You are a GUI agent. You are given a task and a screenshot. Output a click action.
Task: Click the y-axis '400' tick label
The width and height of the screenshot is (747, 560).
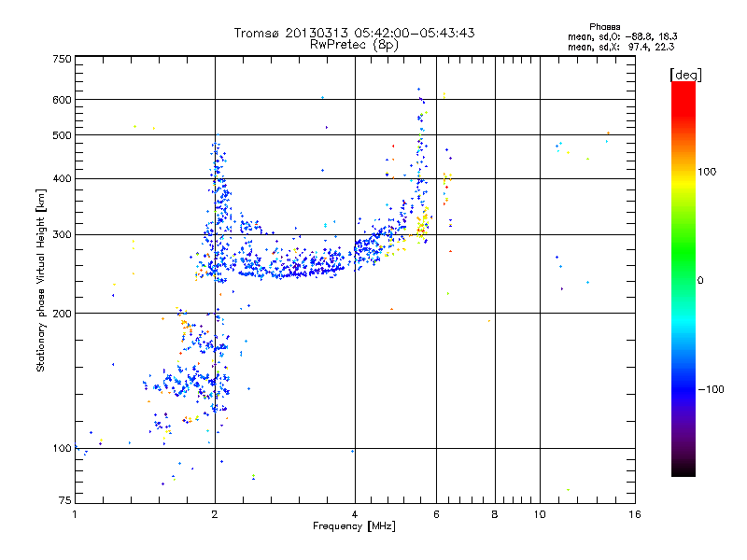(62, 179)
